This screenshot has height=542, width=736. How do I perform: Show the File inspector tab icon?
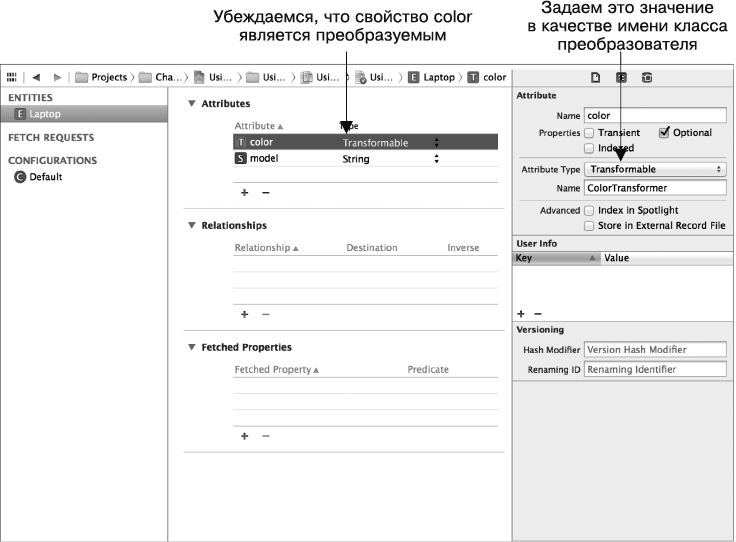click(595, 77)
